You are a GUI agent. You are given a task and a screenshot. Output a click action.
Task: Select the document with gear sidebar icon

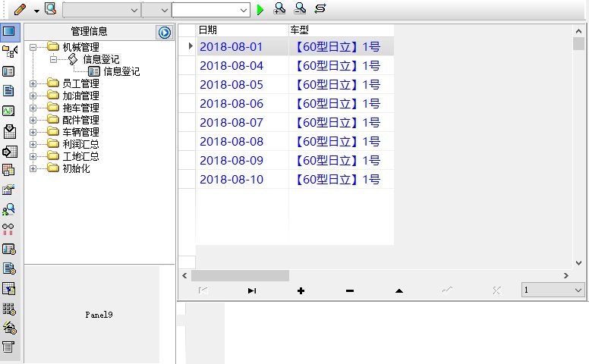[9, 268]
